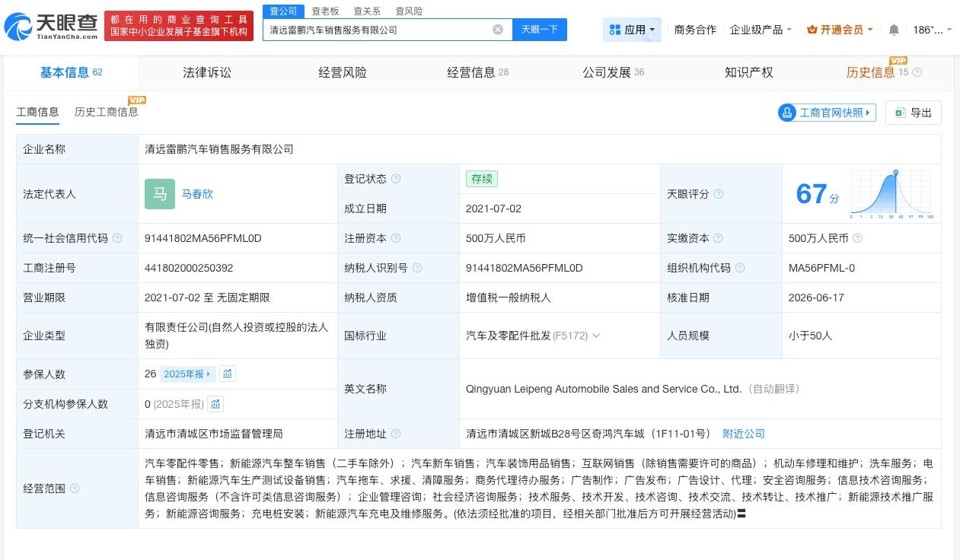
Task: Click help icon next to 经营范围
Action: click(74, 488)
